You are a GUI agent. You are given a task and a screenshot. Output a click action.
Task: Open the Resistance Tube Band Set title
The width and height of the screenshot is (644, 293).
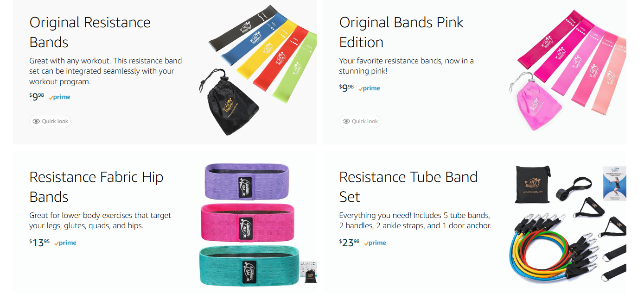[408, 187]
